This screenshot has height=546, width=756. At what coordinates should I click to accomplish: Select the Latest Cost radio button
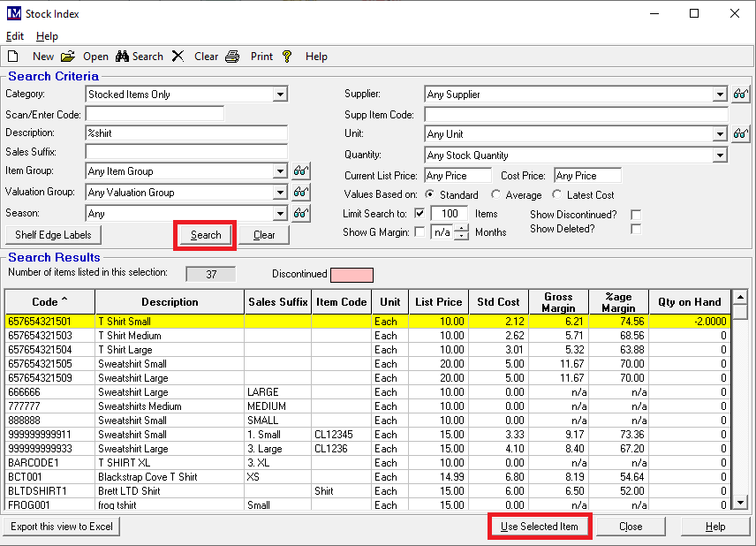[x=557, y=195]
